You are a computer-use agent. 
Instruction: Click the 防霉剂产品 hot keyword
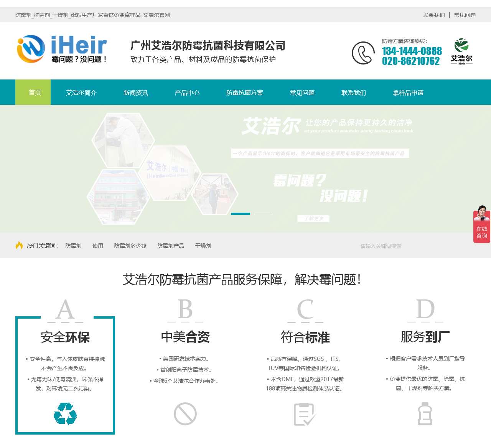[171, 246]
